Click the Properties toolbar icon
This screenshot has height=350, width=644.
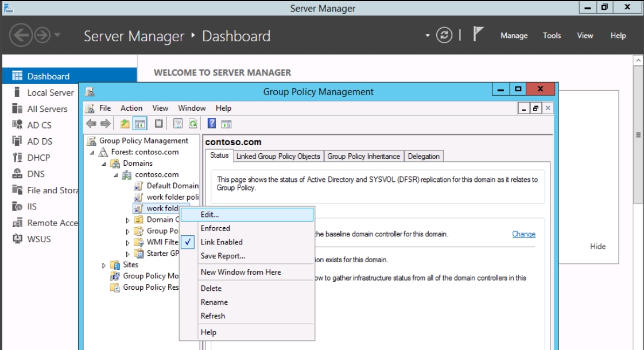[x=178, y=123]
